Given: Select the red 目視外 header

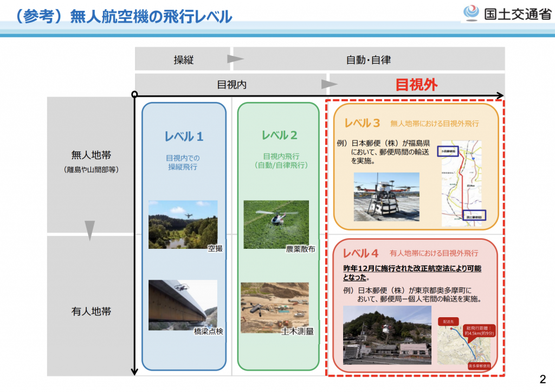Looking at the screenshot, I should click(416, 85).
